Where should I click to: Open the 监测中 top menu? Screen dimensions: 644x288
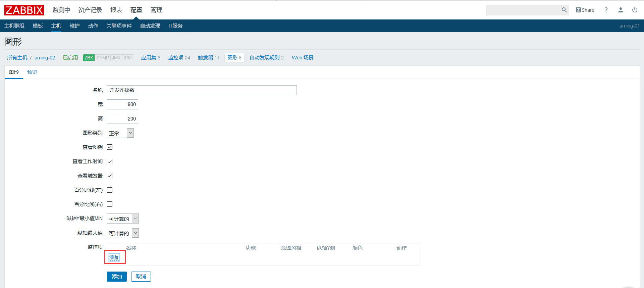coord(61,10)
